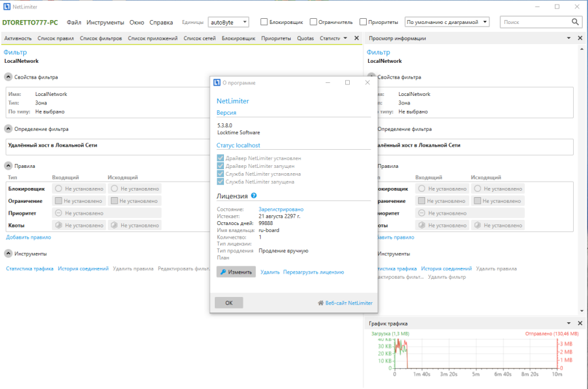Collapse the Инструменты section on the left

pos(8,253)
